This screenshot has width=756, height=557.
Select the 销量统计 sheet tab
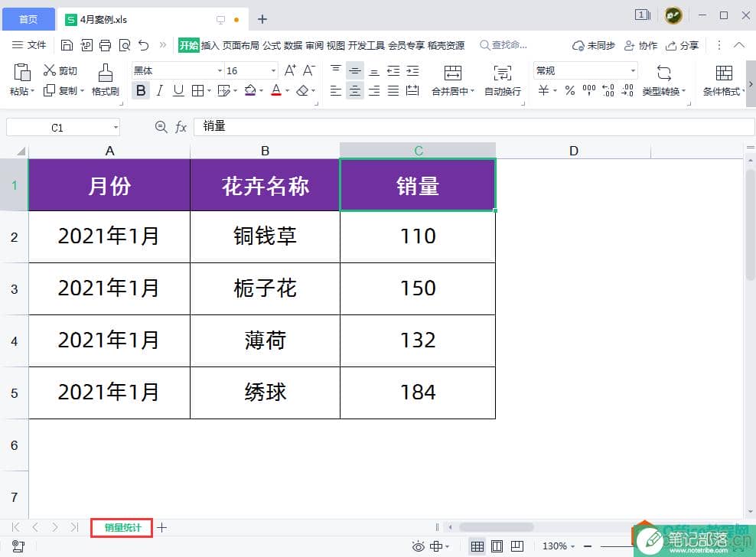pos(122,528)
